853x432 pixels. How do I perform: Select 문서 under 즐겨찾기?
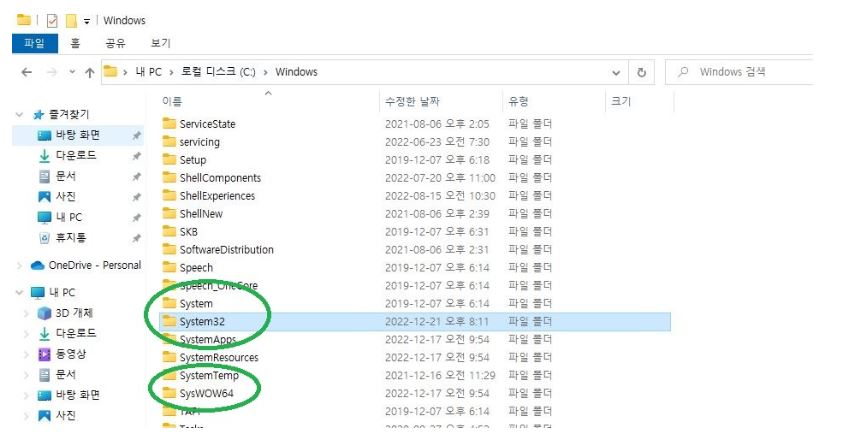pos(66,176)
